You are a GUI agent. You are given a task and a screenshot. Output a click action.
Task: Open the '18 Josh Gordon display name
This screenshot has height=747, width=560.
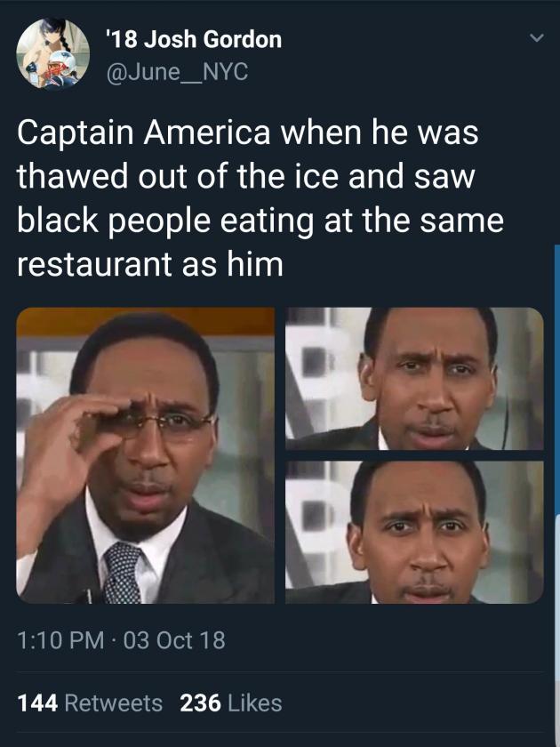pos(194,39)
